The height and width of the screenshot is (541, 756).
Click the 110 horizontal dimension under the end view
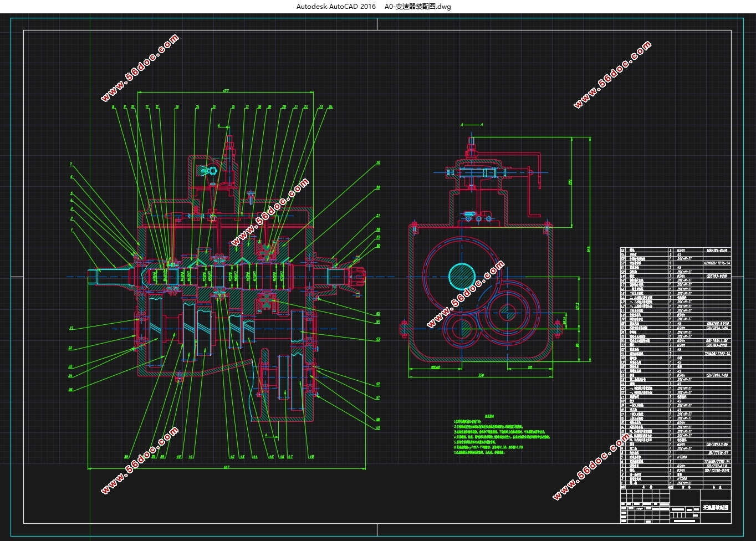[529, 367]
